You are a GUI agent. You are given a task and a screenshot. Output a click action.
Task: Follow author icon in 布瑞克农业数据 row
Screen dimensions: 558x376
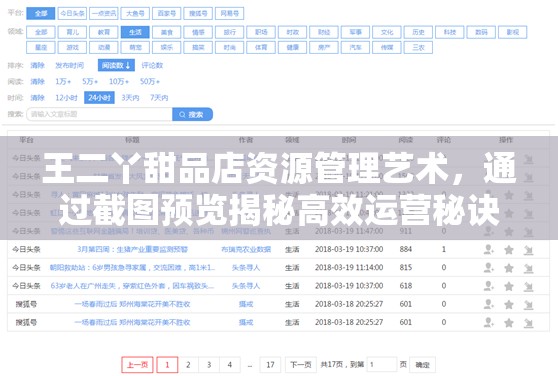pyautogui.click(x=489, y=250)
